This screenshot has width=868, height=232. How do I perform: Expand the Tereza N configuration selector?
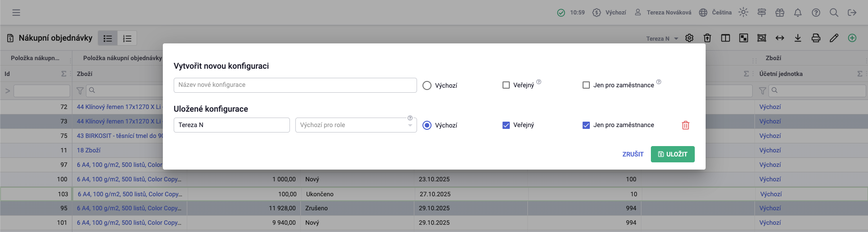pyautogui.click(x=662, y=38)
